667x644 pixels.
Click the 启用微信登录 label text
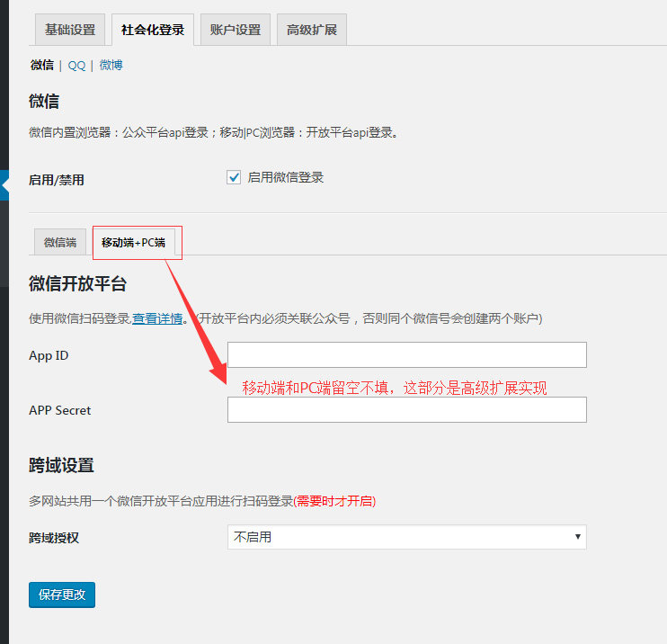(285, 177)
